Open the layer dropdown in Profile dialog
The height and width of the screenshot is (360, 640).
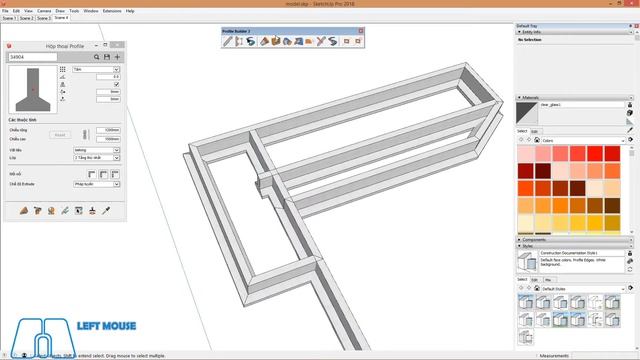tap(96, 158)
